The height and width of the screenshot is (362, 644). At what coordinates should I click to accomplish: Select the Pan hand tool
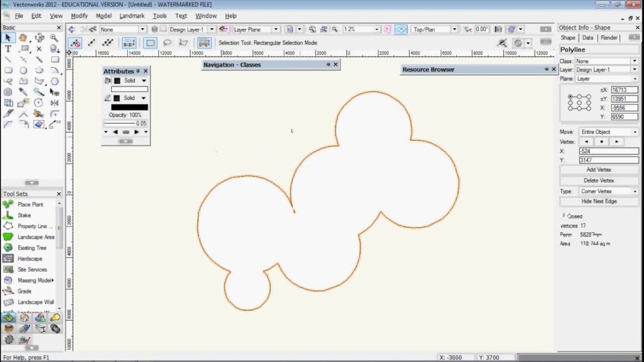tap(23, 38)
